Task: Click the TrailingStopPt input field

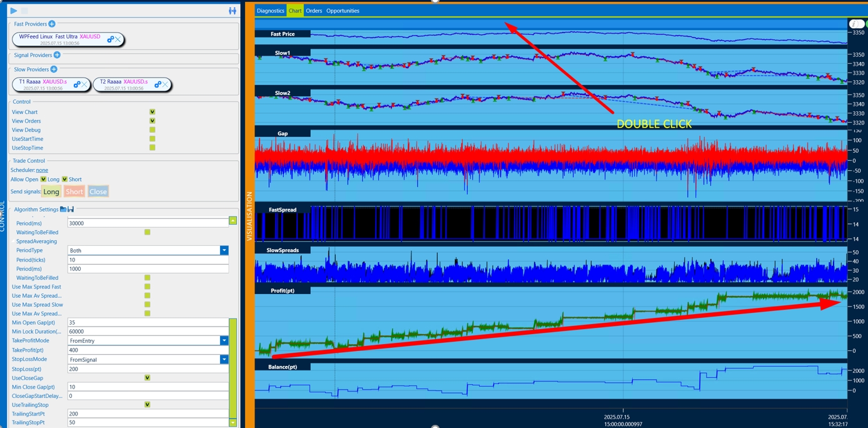Action: (x=148, y=423)
